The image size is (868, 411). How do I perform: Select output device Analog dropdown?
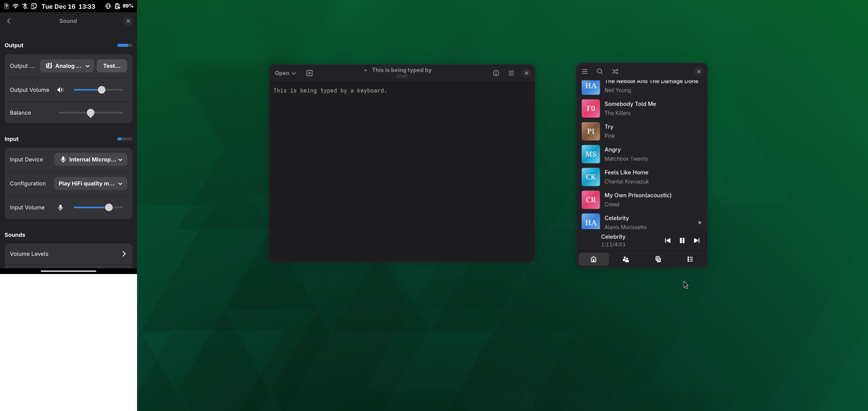point(67,66)
